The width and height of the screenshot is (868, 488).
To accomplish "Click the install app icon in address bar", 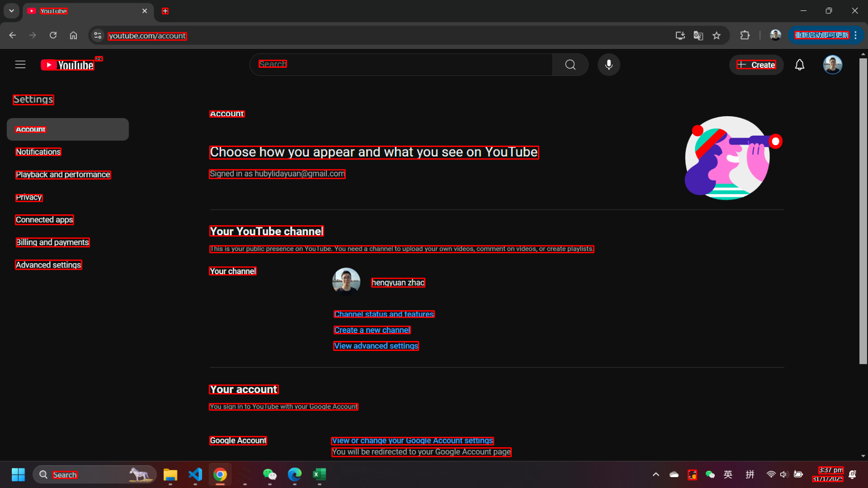I will click(x=680, y=35).
